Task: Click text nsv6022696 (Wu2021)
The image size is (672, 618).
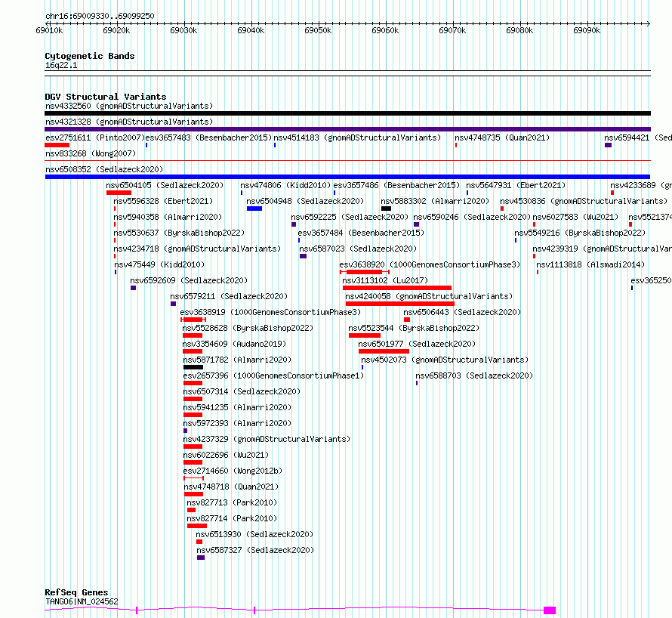Action: point(226,455)
